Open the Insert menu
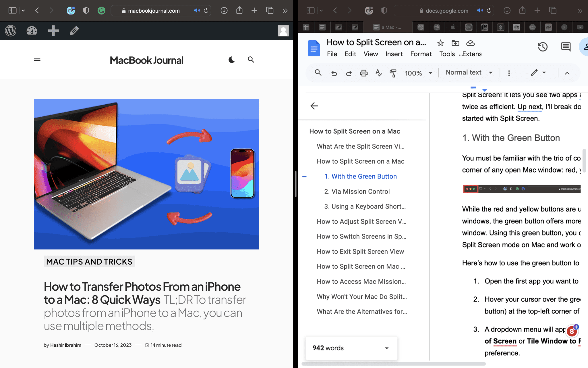 click(394, 54)
